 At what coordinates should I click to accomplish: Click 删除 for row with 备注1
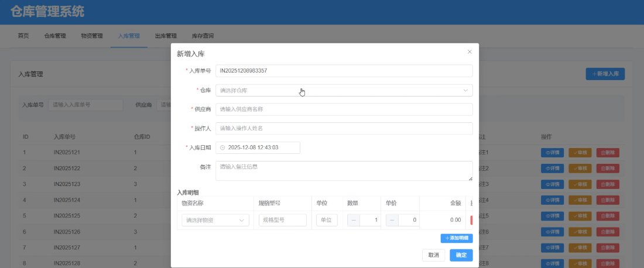pyautogui.click(x=608, y=152)
